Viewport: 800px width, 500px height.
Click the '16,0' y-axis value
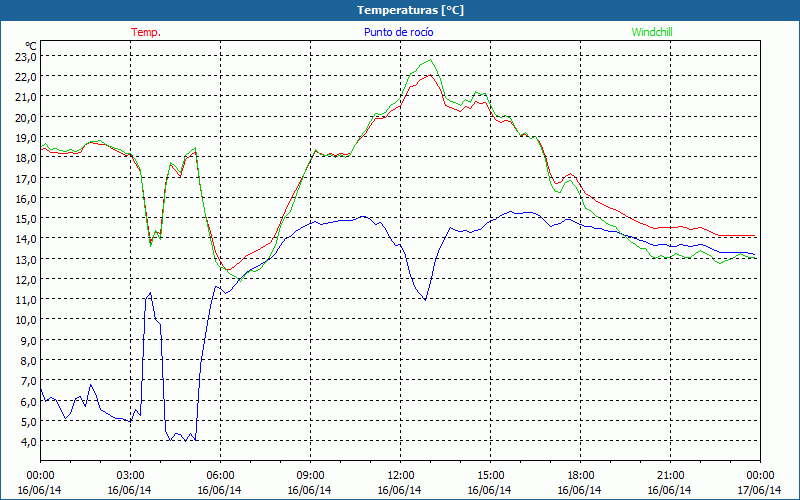tap(26, 198)
